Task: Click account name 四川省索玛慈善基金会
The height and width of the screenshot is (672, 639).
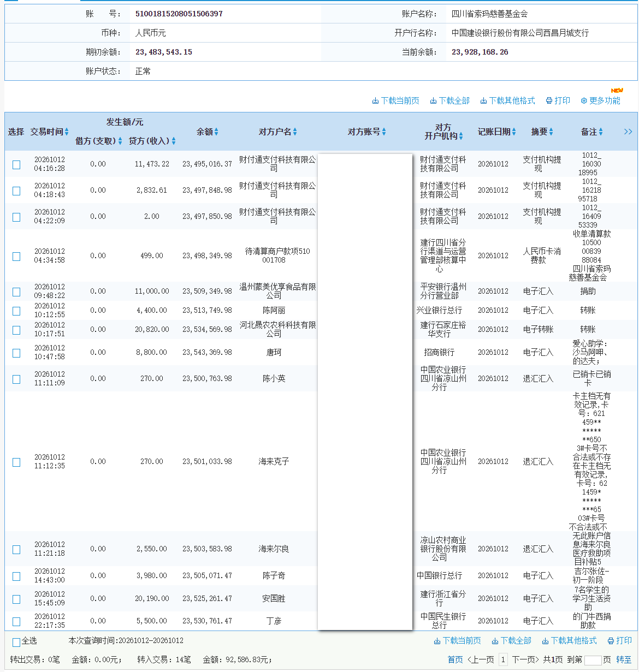Action: [x=489, y=14]
